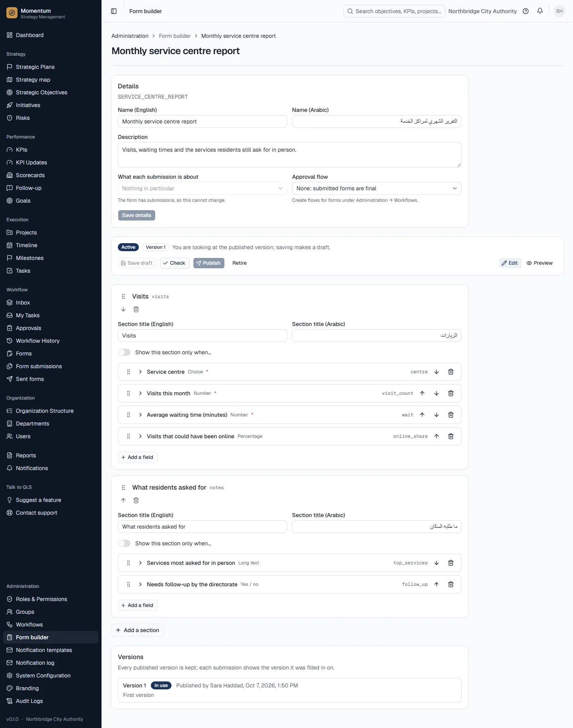Click the Retire button

pyautogui.click(x=240, y=263)
